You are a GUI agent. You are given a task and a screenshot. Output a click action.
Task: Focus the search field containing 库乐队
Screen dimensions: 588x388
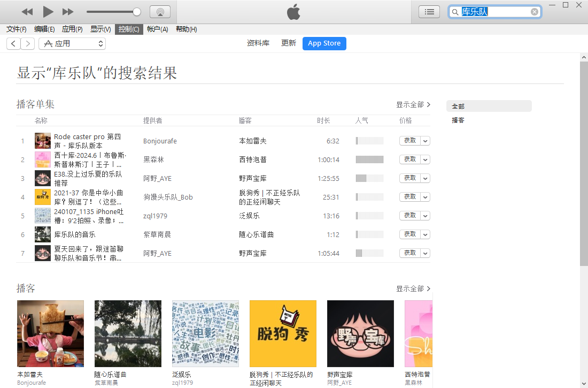pos(495,12)
